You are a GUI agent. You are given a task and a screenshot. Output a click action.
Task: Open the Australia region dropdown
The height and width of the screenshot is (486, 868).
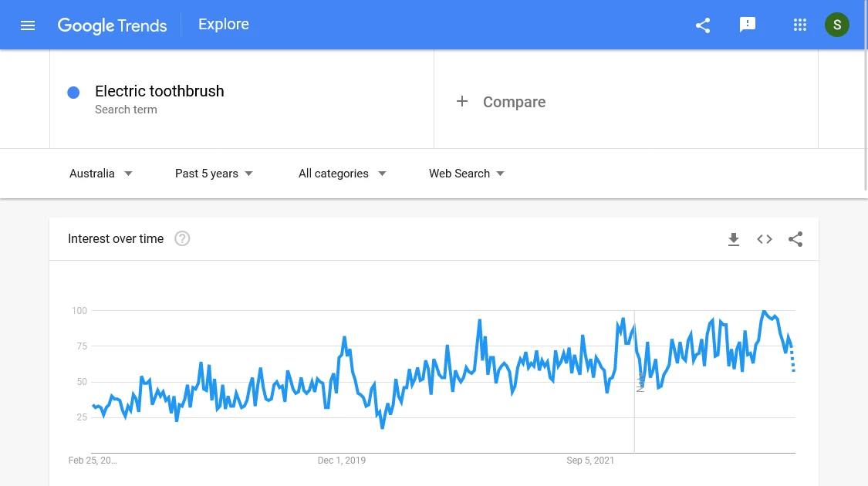point(101,174)
